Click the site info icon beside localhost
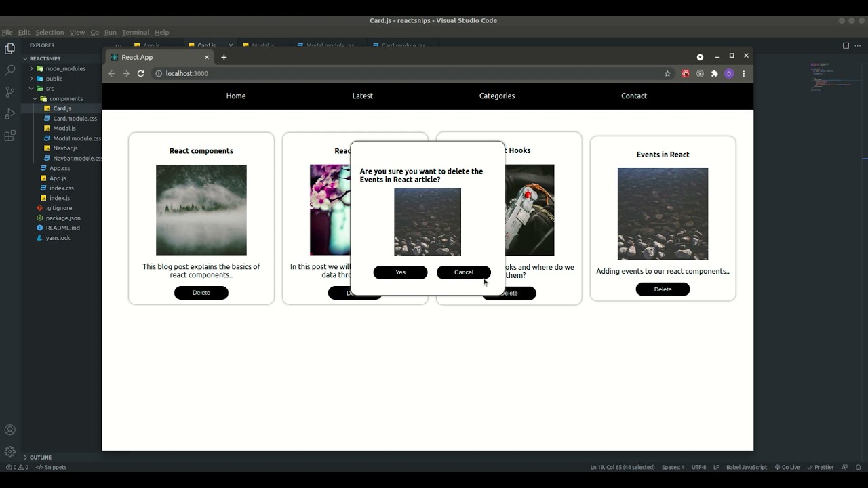 click(x=159, y=73)
